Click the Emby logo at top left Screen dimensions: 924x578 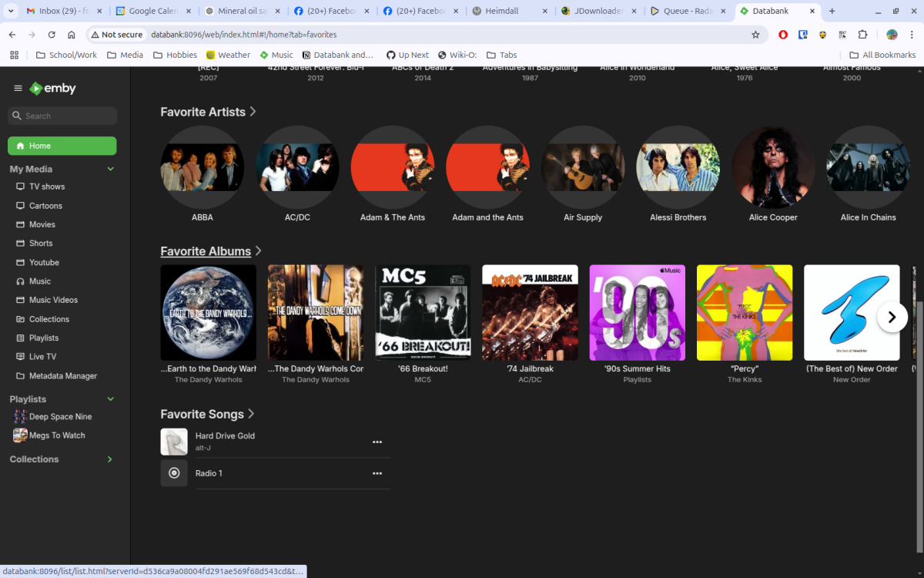click(52, 89)
